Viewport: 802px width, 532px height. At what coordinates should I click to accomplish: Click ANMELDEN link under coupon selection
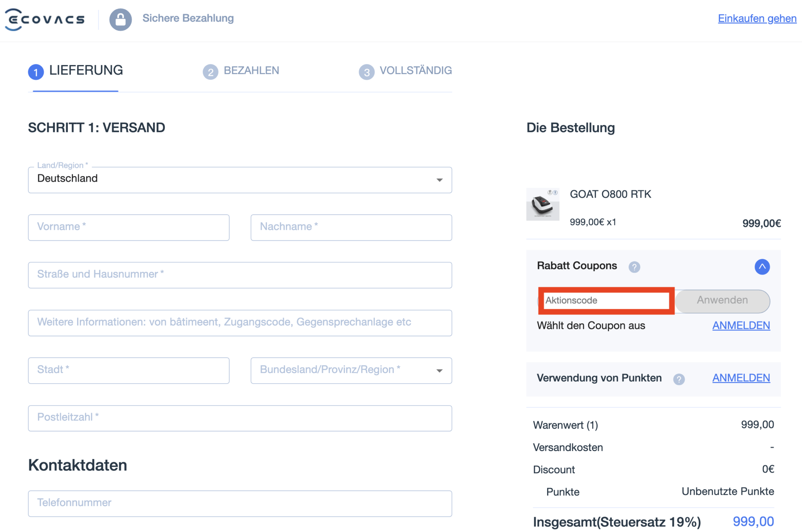coord(741,325)
